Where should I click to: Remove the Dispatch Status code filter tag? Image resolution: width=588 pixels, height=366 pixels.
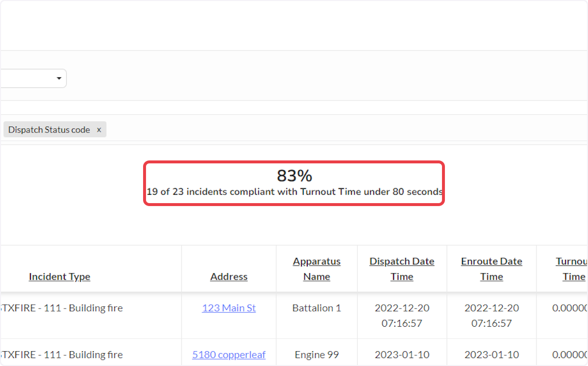(98, 130)
